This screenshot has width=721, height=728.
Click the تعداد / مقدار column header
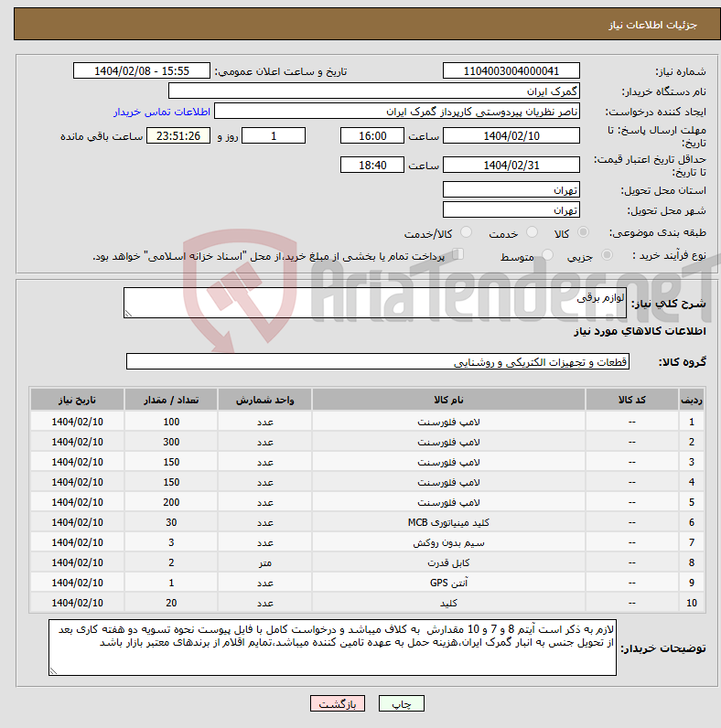(171, 400)
